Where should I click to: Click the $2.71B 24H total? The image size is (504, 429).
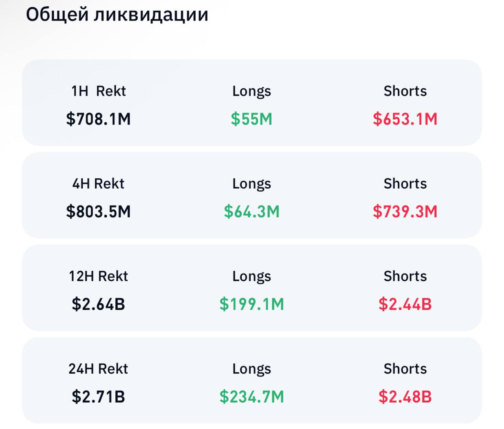click(x=98, y=396)
